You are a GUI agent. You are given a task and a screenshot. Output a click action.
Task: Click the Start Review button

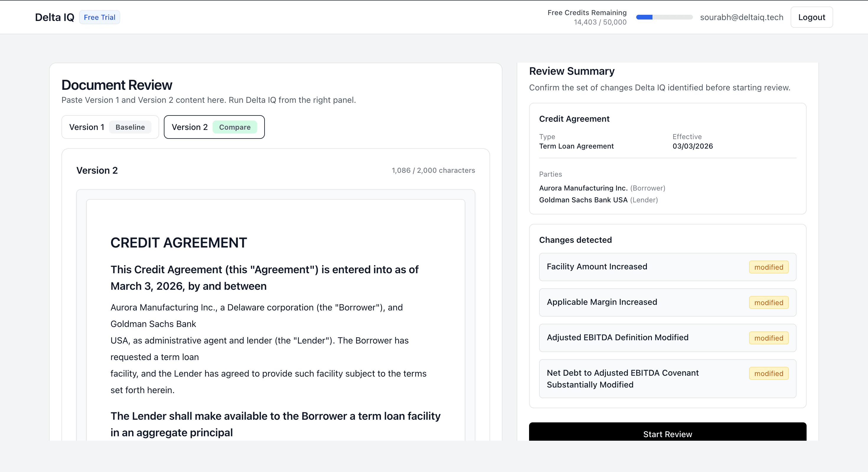667,434
